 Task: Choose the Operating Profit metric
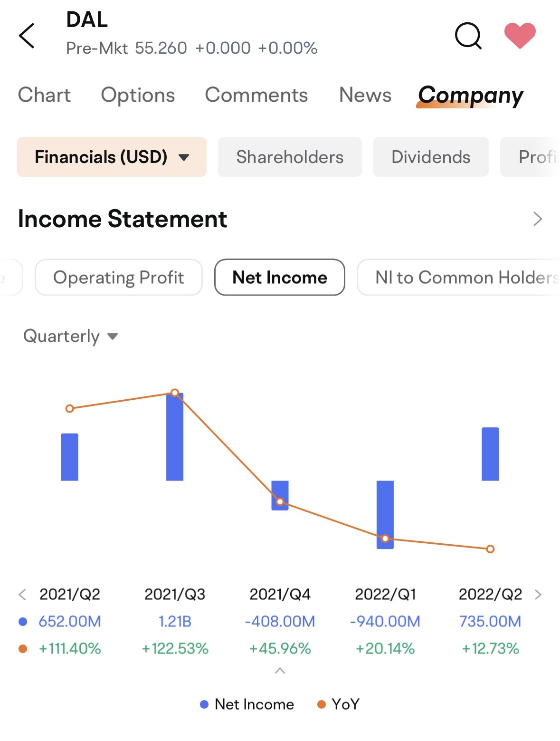click(119, 277)
